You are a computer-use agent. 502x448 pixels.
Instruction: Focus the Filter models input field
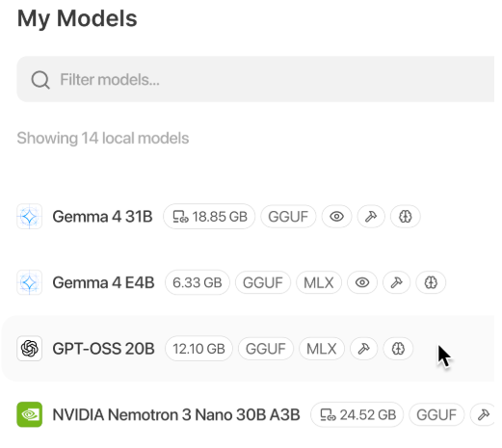255,79
